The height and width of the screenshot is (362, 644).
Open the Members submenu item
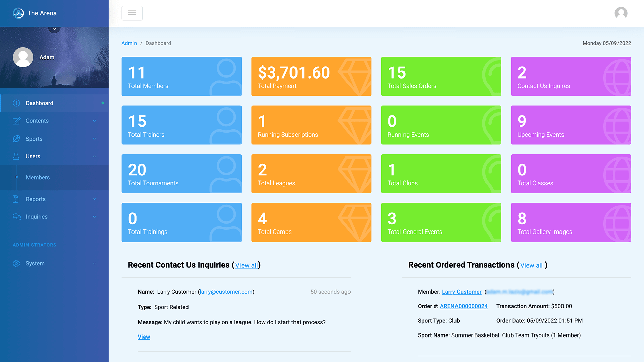[54, 177]
